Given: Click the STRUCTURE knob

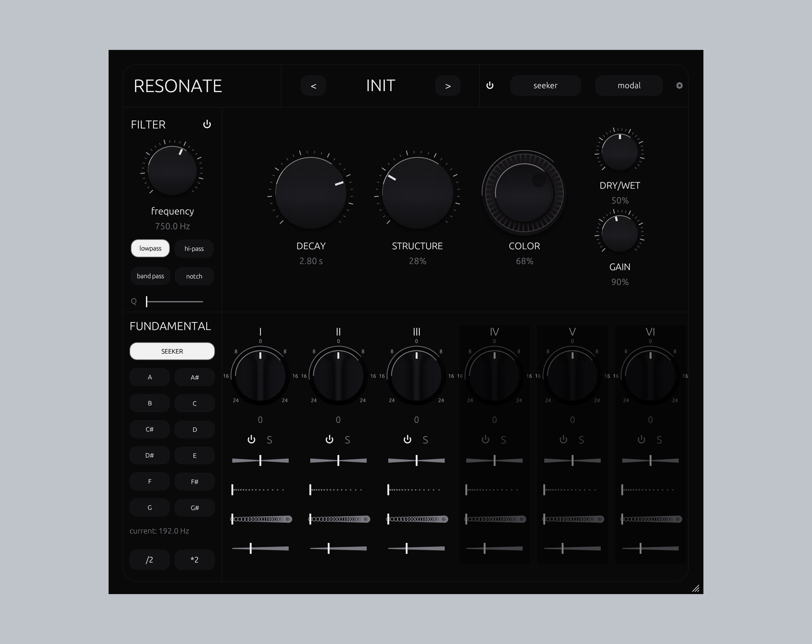Looking at the screenshot, I should (x=417, y=193).
